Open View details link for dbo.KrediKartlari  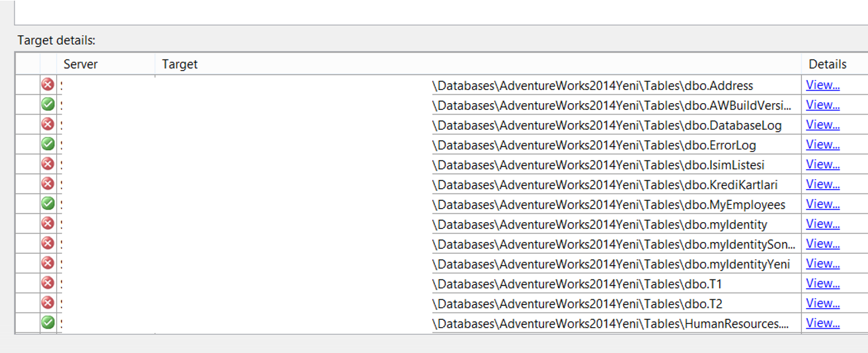pyautogui.click(x=823, y=184)
